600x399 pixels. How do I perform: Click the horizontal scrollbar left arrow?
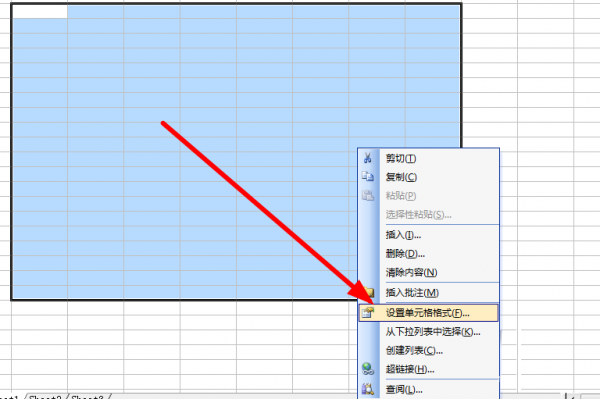pos(573,397)
